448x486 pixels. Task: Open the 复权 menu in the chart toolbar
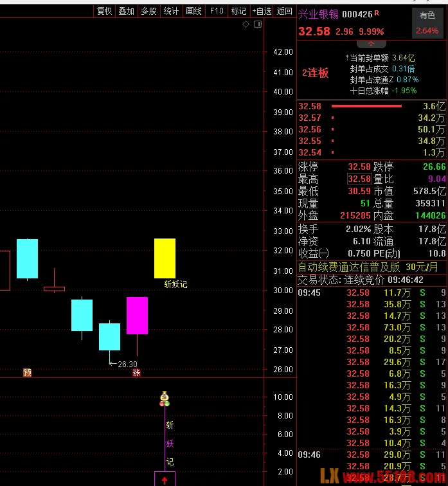coord(104,11)
